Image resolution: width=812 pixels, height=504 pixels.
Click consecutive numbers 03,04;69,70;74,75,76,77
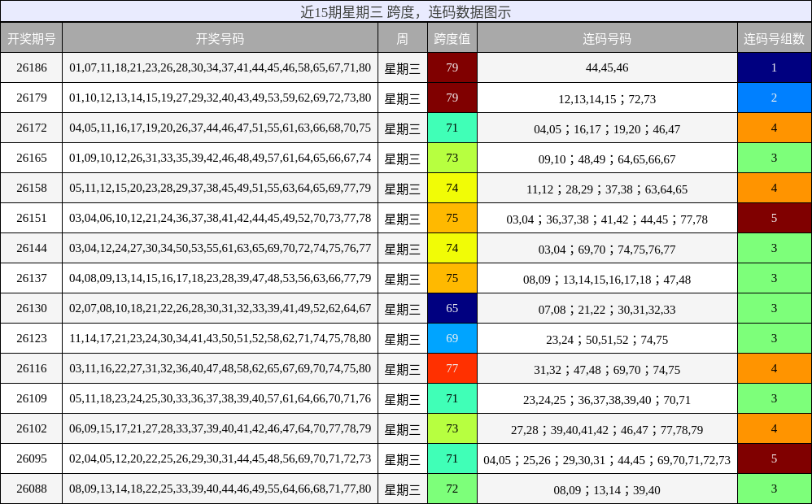coord(607,249)
